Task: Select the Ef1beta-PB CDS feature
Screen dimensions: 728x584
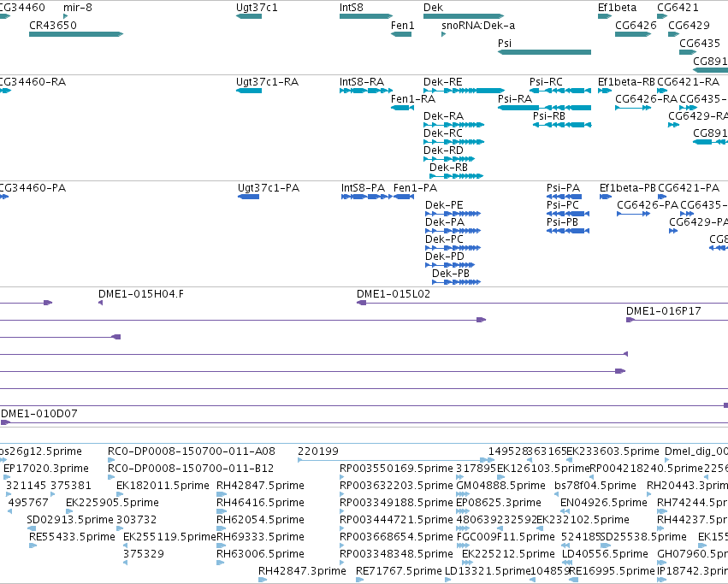Action: (x=606, y=197)
